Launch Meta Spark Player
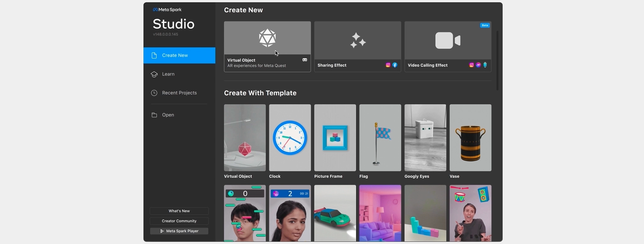 pyautogui.click(x=179, y=231)
